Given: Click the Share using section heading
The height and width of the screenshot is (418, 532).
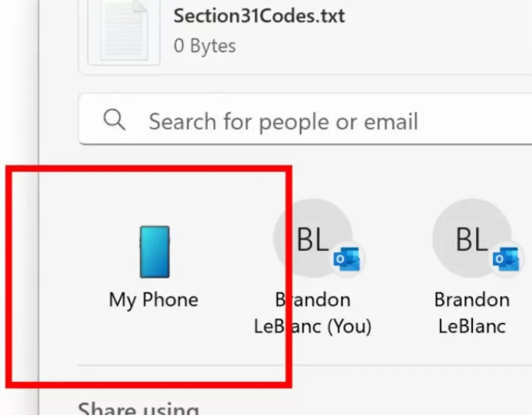Looking at the screenshot, I should (138, 409).
